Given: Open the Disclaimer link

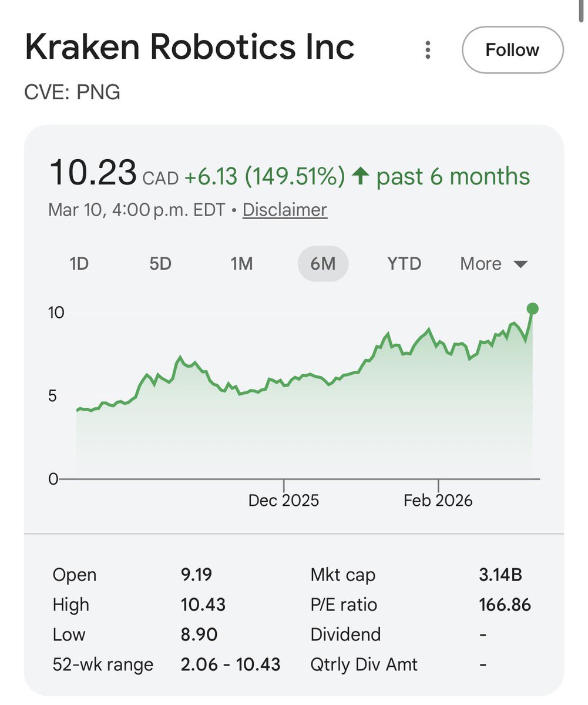Looking at the screenshot, I should 284,210.
